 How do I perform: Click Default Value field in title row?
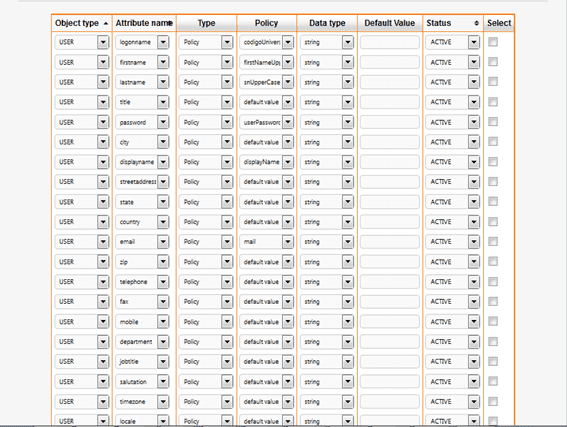pos(390,102)
